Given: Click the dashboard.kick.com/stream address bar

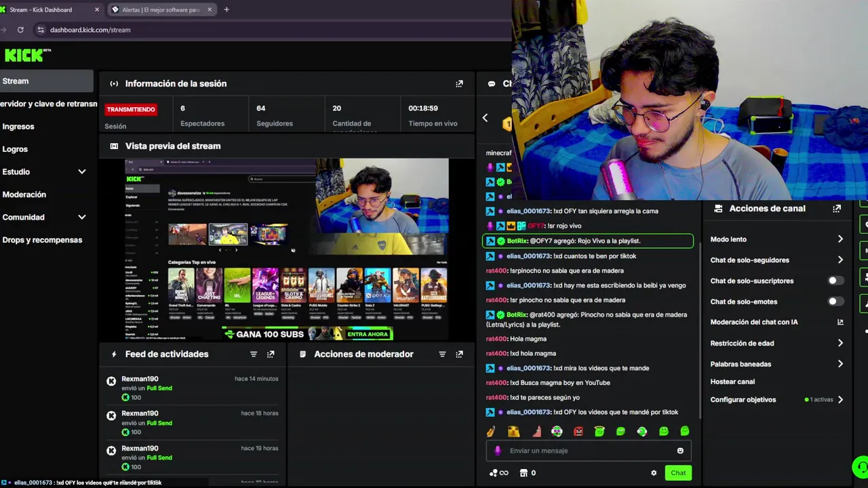Looking at the screenshot, I should [271, 30].
